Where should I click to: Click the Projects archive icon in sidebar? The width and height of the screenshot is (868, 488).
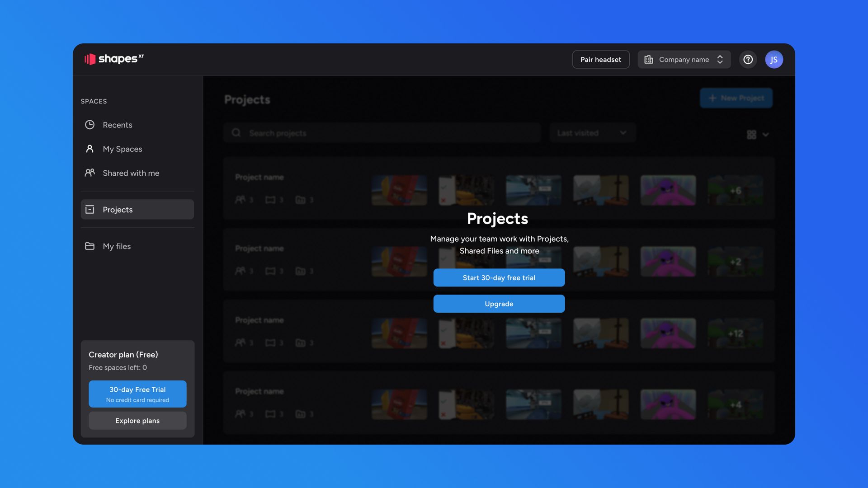tap(90, 209)
